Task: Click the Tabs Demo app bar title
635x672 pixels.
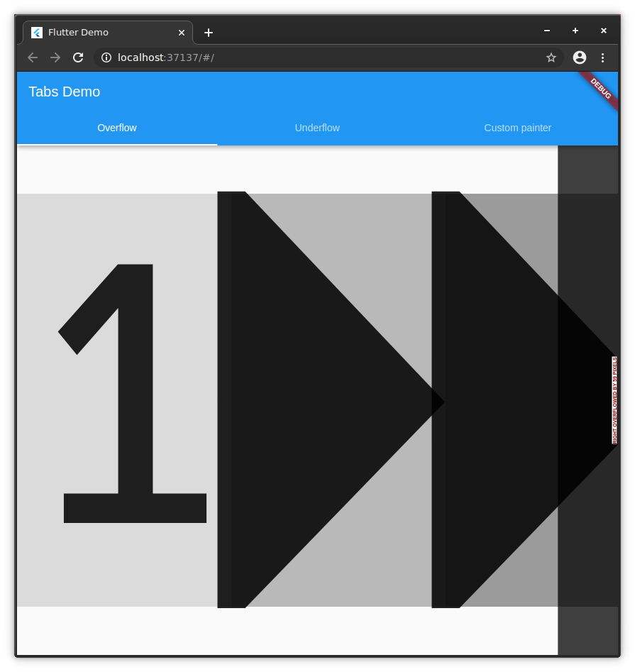Action: point(64,92)
